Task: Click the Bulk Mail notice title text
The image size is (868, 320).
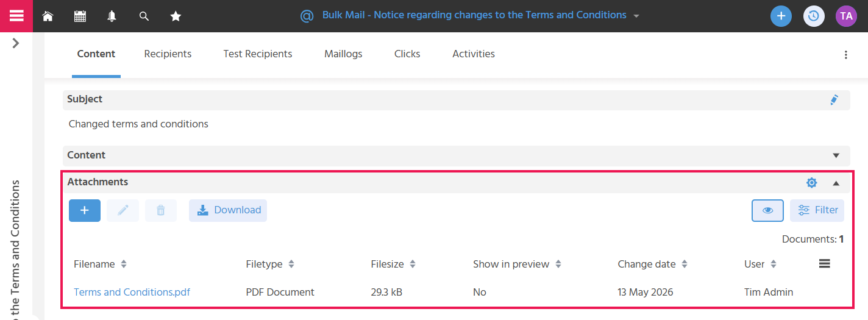Action: tap(474, 15)
